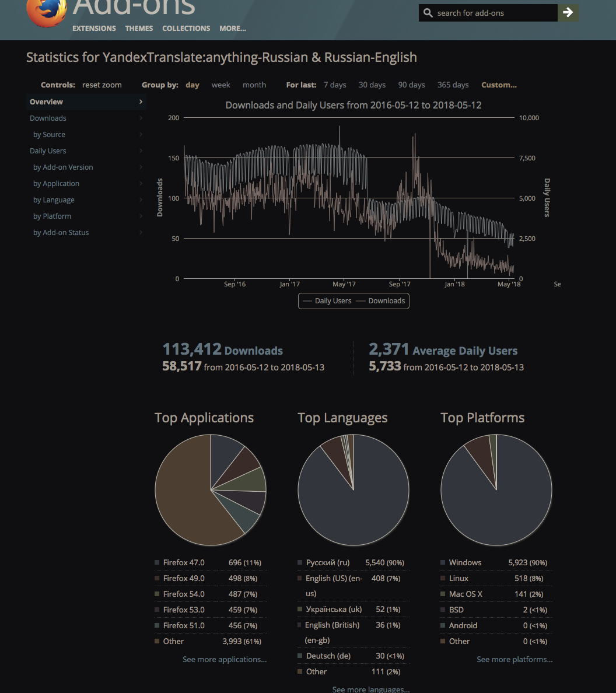Show the last 90 days
This screenshot has height=693, width=616.
(411, 85)
